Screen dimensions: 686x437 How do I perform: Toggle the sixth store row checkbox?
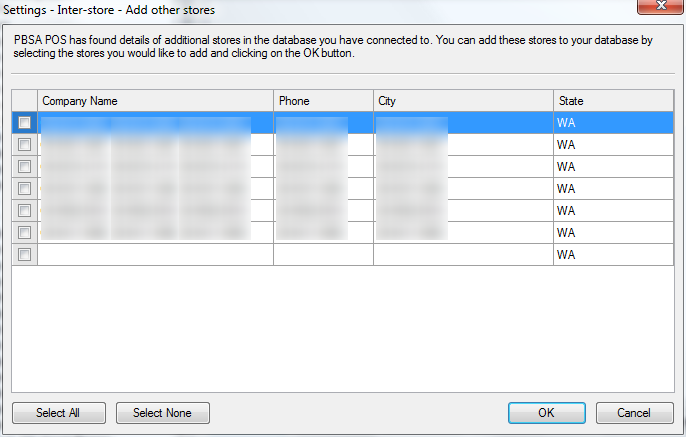pos(24,232)
